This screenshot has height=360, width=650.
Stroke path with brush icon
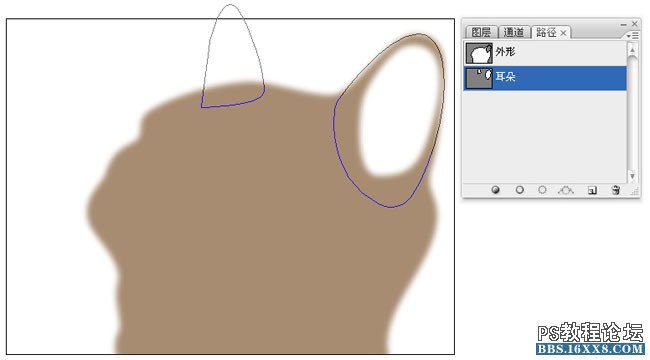pos(519,190)
